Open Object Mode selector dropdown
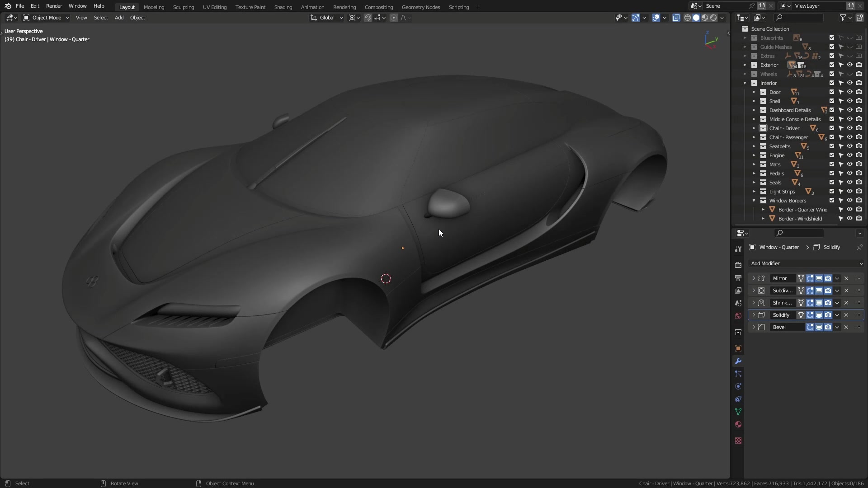The image size is (868, 488). (46, 18)
